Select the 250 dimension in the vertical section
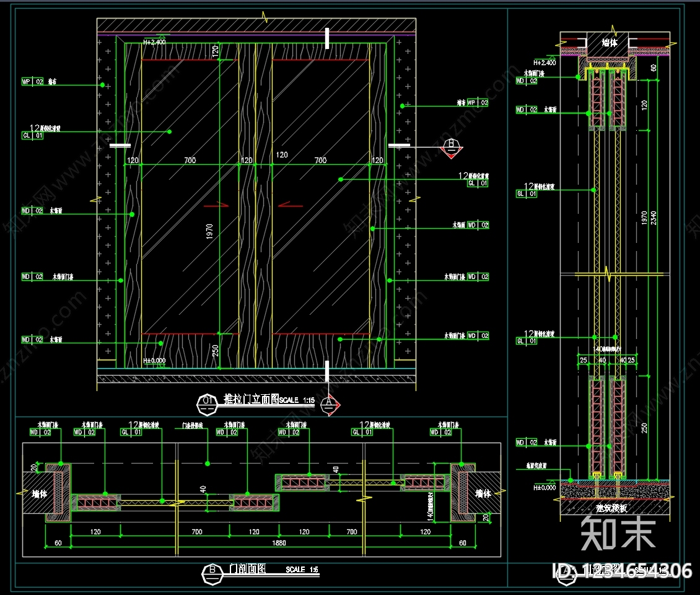 (644, 428)
